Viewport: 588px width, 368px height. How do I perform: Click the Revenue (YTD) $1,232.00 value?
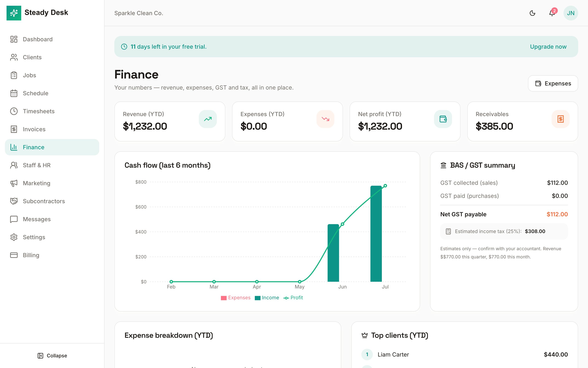tap(145, 126)
